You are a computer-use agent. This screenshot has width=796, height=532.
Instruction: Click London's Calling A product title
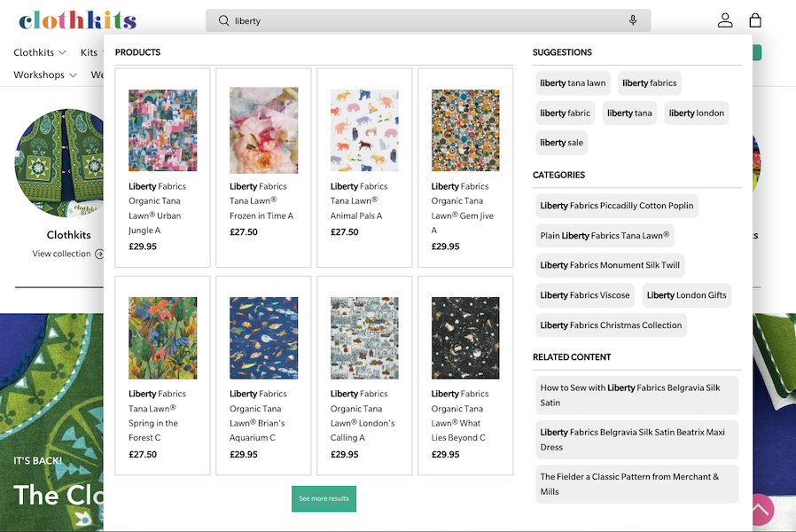point(363,416)
